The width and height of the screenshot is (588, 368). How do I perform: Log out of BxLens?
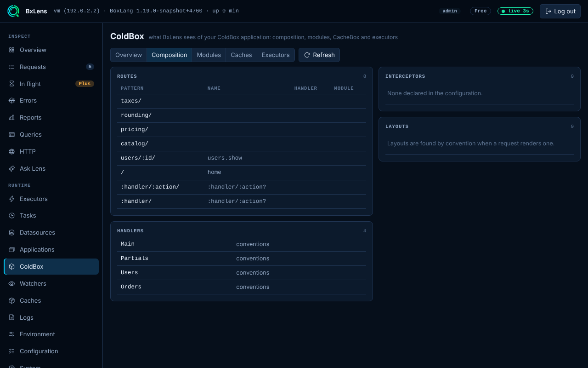pyautogui.click(x=560, y=11)
